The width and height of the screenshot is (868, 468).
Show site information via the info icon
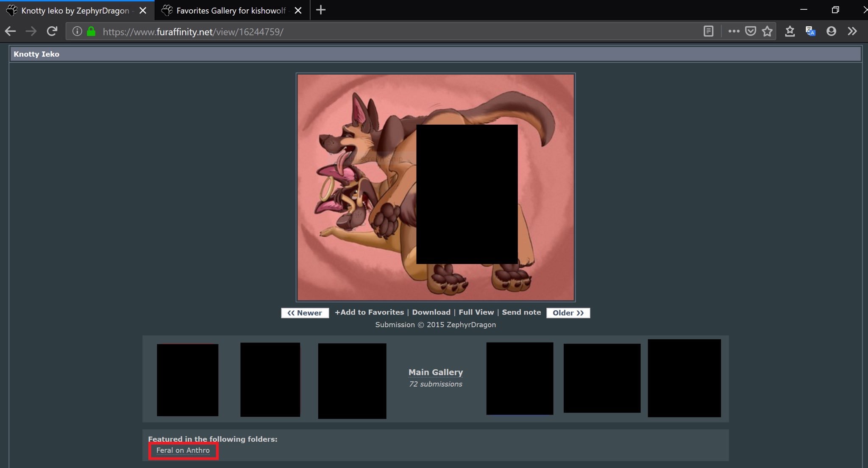pos(77,31)
